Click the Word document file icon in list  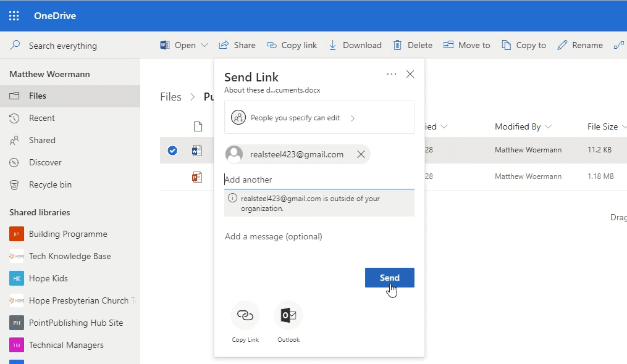pyautogui.click(x=196, y=151)
